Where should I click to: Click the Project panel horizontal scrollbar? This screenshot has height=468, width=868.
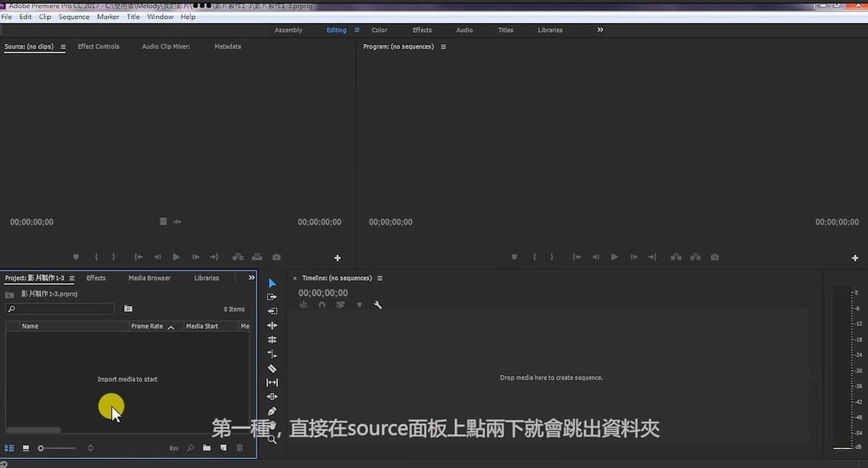click(33, 430)
